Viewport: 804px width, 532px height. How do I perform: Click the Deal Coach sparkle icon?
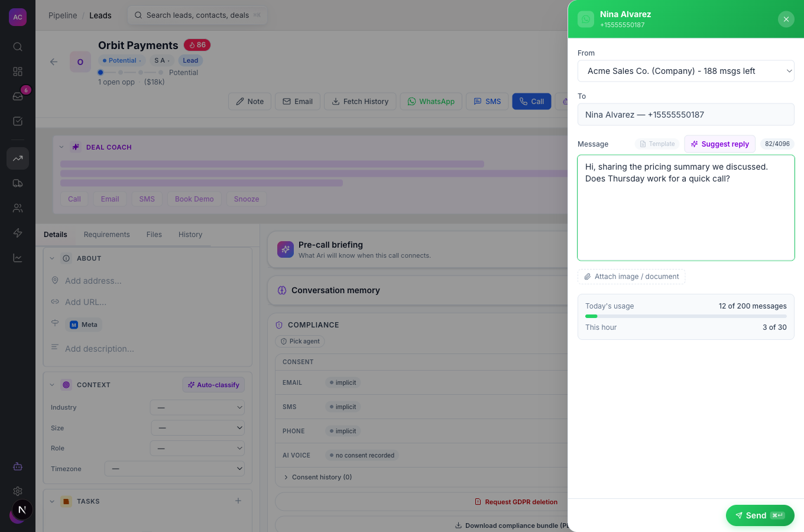pyautogui.click(x=76, y=147)
